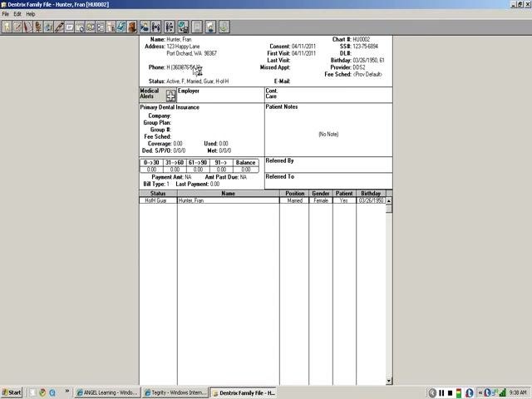
Task: Click the pencil-on-notepad toolbar icon
Action: pos(17,27)
